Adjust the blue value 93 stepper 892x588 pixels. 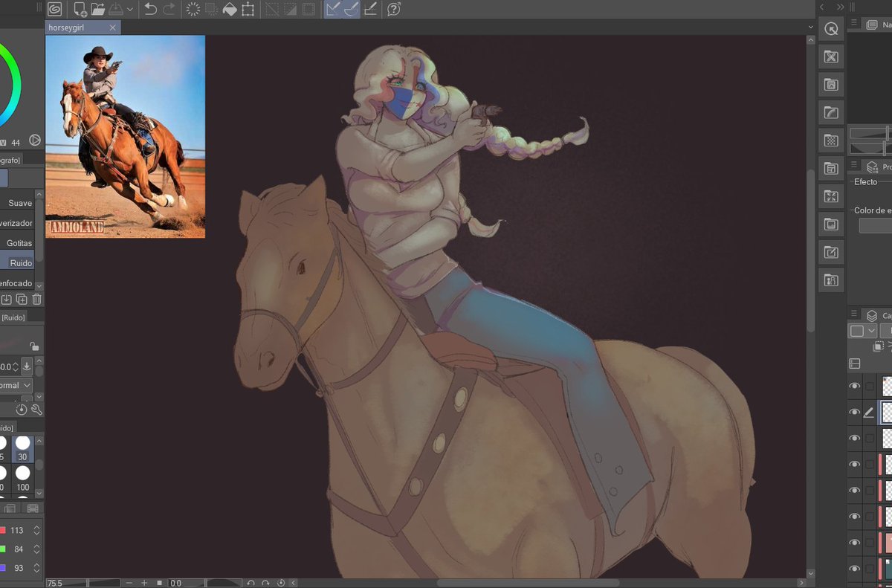click(x=36, y=569)
